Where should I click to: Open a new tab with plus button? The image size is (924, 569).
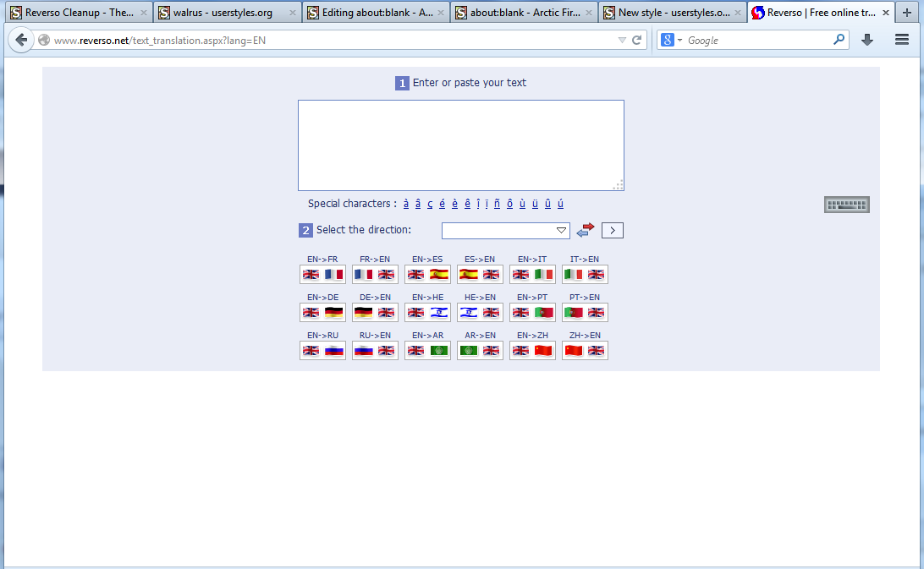pyautogui.click(x=907, y=13)
